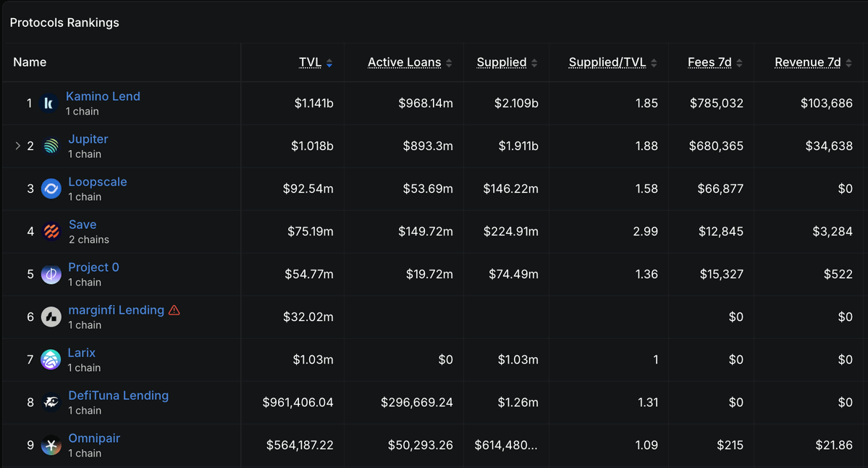
Task: Sort by Active Loans column
Action: (410, 62)
